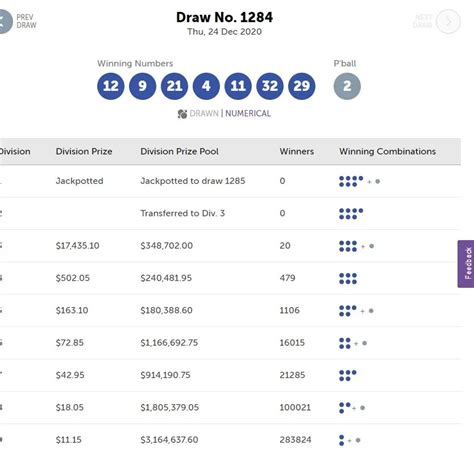474x449 pixels.
Task: Select winning number ball 4
Action: click(x=206, y=86)
